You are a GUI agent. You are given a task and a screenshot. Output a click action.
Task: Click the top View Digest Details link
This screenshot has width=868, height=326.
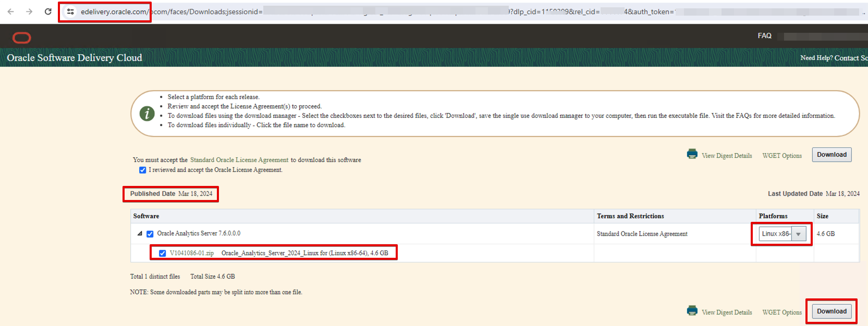pyautogui.click(x=727, y=156)
